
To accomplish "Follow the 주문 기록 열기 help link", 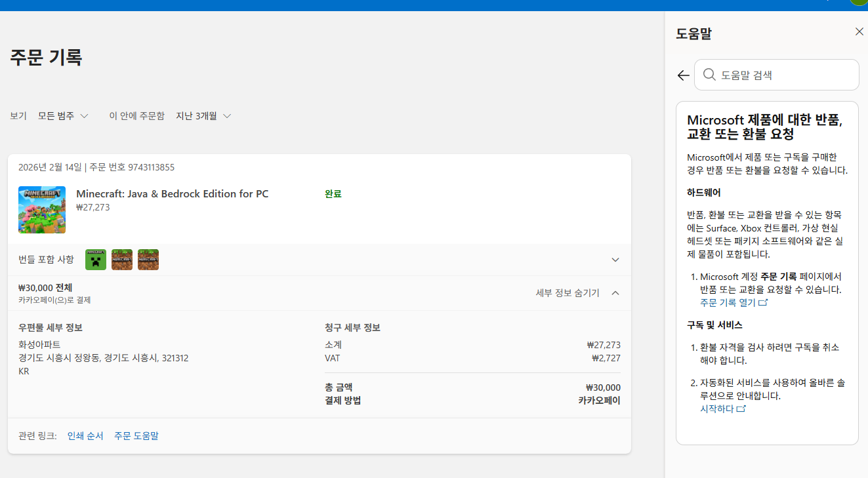I will [734, 302].
